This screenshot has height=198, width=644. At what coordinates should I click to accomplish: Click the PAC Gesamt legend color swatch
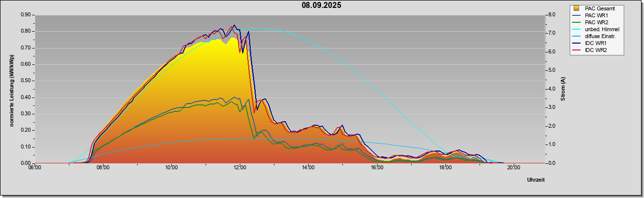[577, 8]
